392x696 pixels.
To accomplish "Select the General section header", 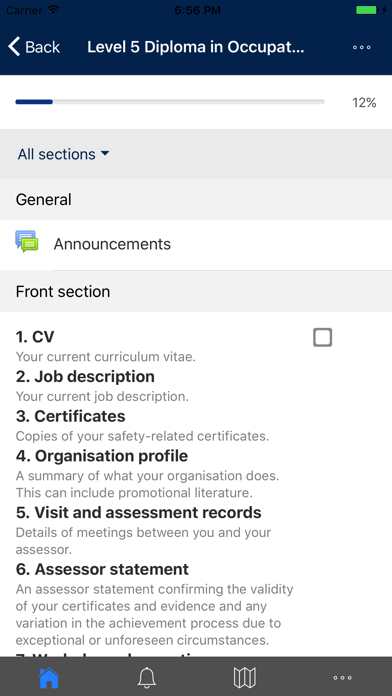I will [196, 200].
